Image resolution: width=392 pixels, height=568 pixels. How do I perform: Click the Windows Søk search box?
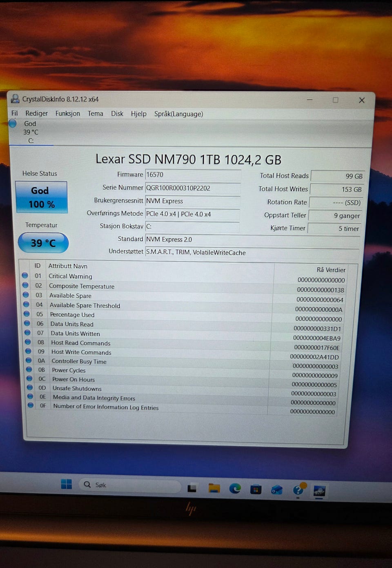click(130, 485)
